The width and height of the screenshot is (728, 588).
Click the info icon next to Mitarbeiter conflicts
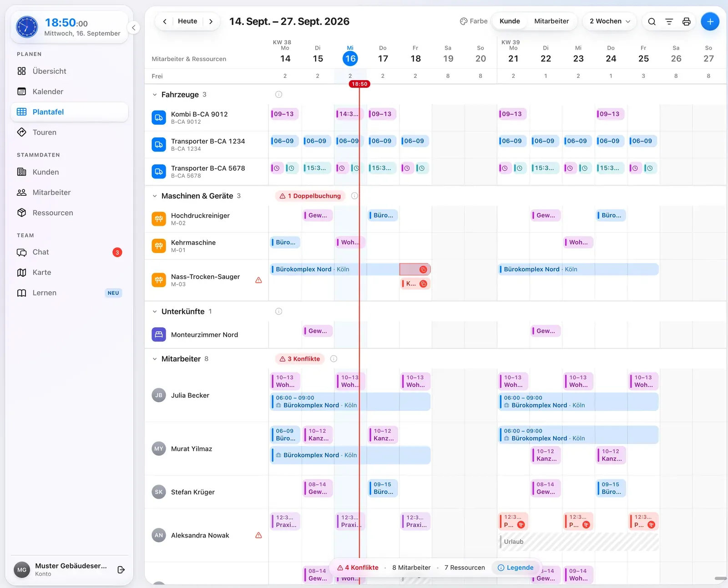click(x=334, y=359)
